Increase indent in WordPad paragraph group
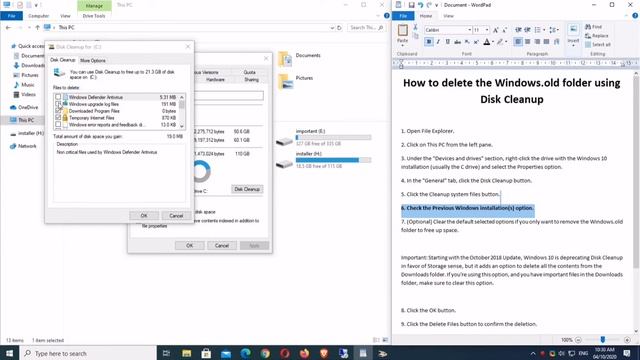The width and height of the screenshot is (640, 360). tap(527, 30)
